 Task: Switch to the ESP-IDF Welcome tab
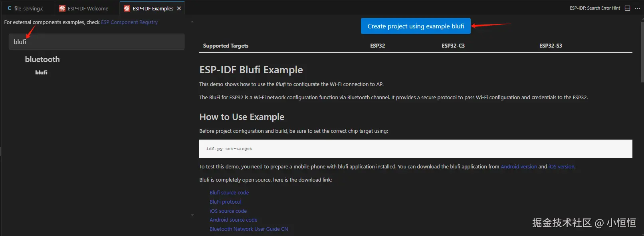pos(87,8)
